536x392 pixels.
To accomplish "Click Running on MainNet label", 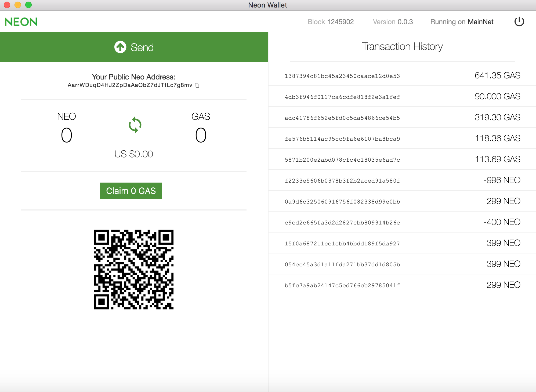I will click(462, 22).
